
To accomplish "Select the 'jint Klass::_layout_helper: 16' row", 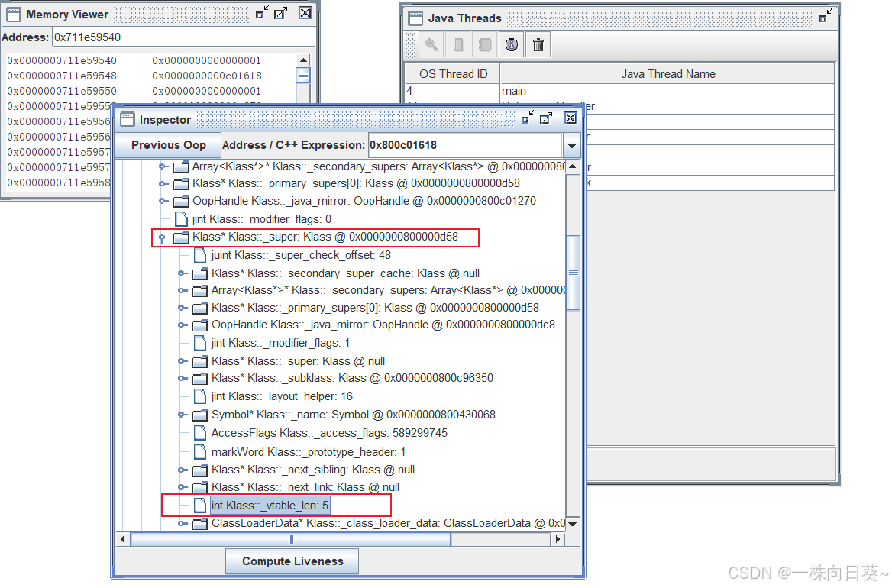I will click(x=282, y=396).
